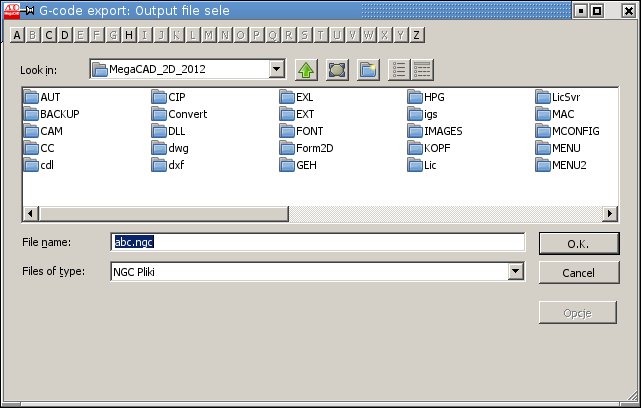The image size is (641, 408).
Task: Select the Form2D folder
Action: tap(307, 148)
